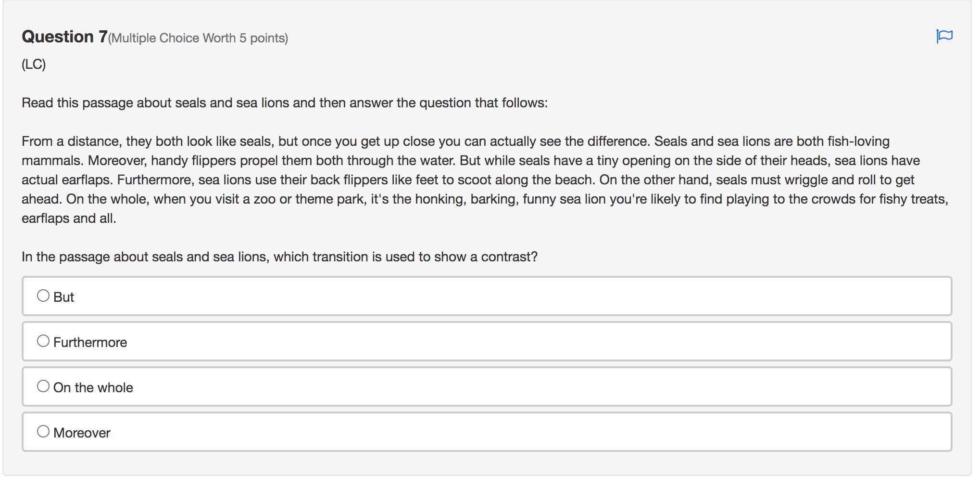Mark the "Moreover" radio button
Screen dimensions: 980x489
pyautogui.click(x=43, y=431)
